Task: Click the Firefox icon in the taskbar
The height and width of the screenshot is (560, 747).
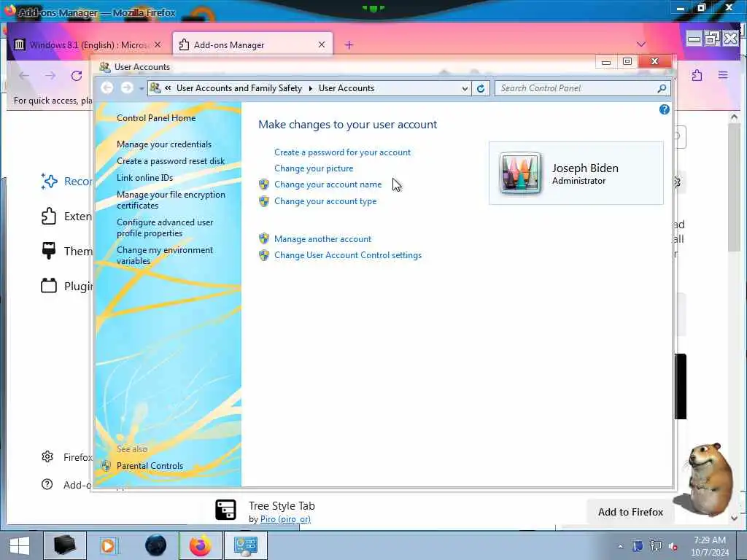Action: [x=201, y=545]
